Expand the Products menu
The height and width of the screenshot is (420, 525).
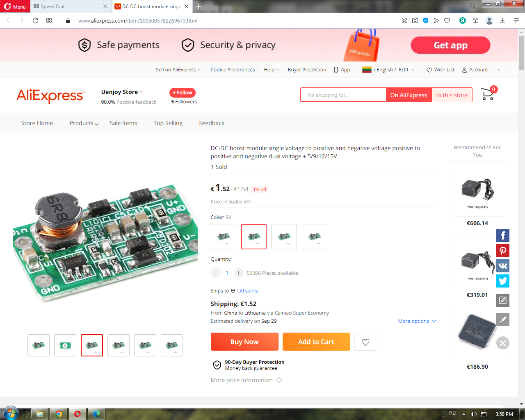click(84, 123)
